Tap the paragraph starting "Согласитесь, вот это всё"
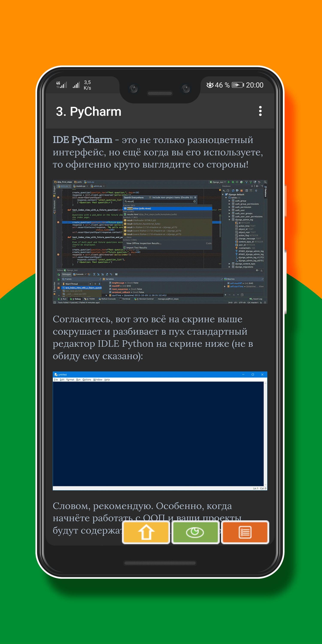Image resolution: width=322 pixels, height=644 pixels. pos(153,337)
